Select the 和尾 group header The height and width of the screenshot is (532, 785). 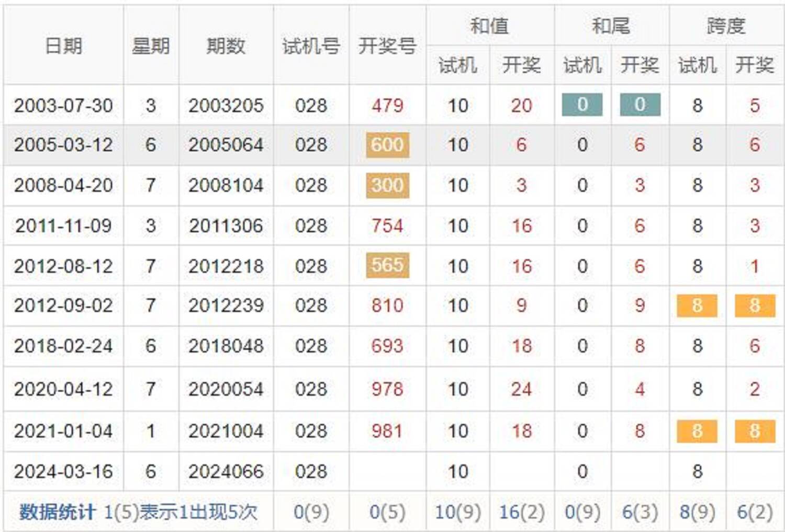(611, 26)
